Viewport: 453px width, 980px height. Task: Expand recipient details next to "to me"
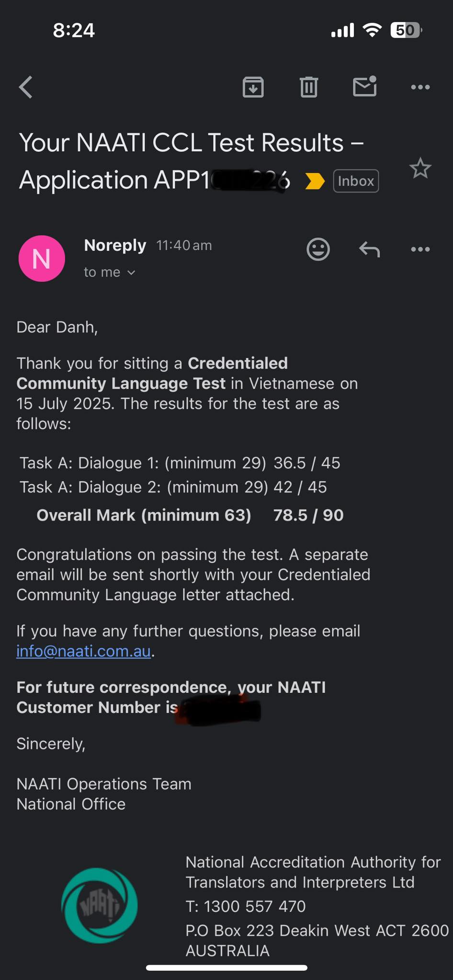[x=131, y=273]
